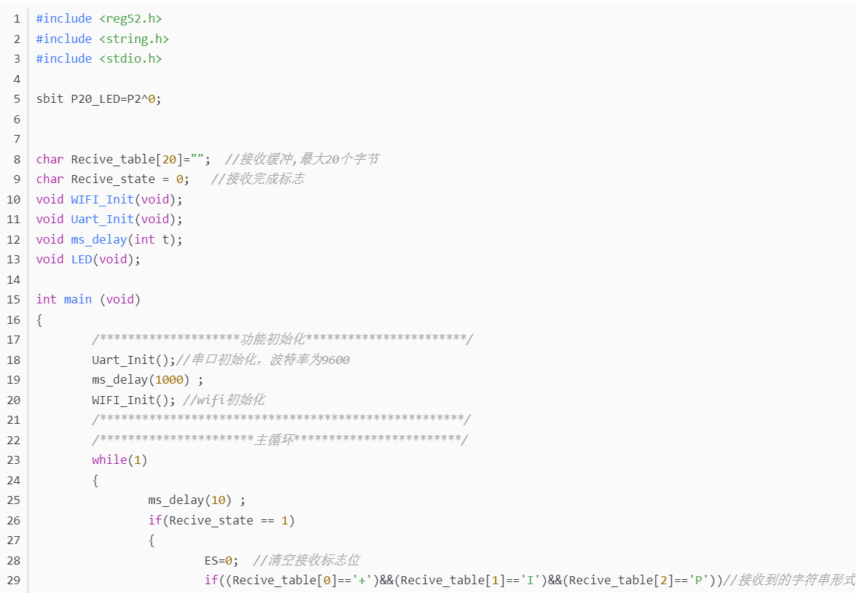Click line number 1 in the gutter
The height and width of the screenshot is (593, 868).
(17, 18)
